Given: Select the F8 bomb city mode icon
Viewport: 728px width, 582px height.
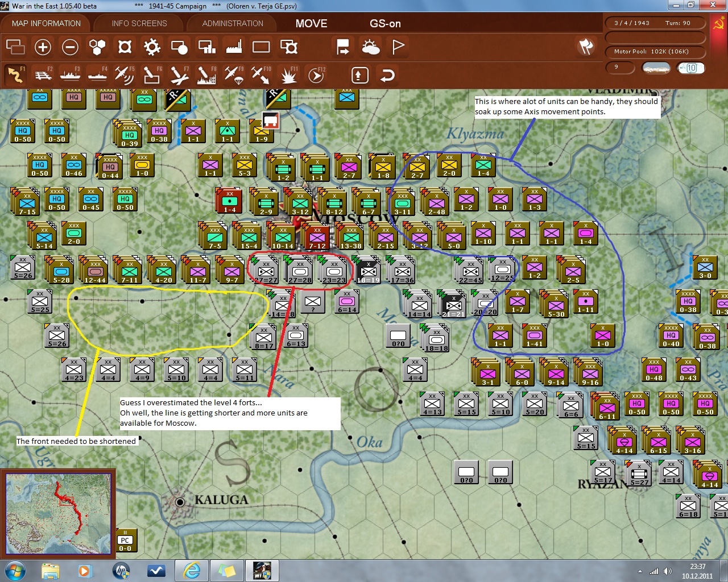Looking at the screenshot, I should (206, 74).
